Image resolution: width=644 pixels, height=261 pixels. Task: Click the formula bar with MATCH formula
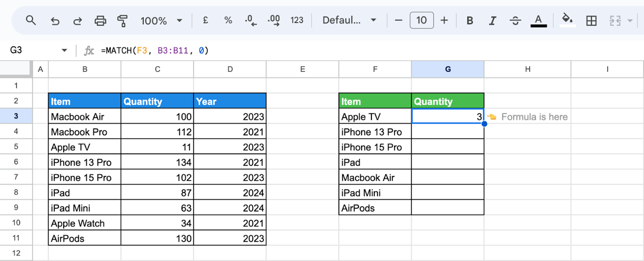coord(368,51)
